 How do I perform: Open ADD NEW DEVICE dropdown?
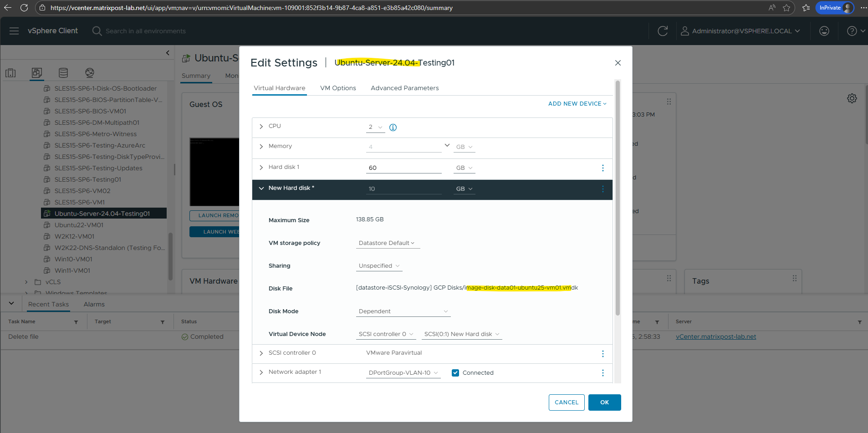[x=577, y=104]
